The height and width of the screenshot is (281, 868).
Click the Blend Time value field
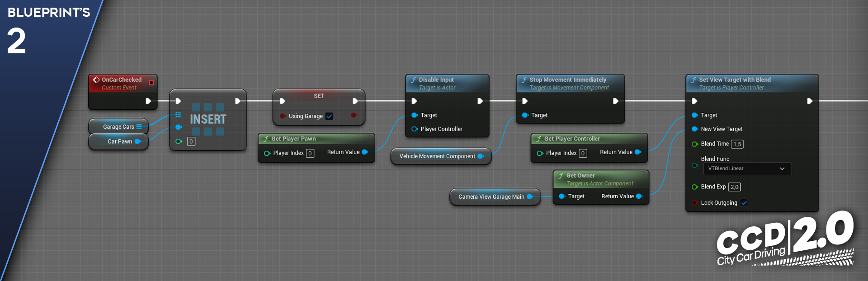[737, 144]
